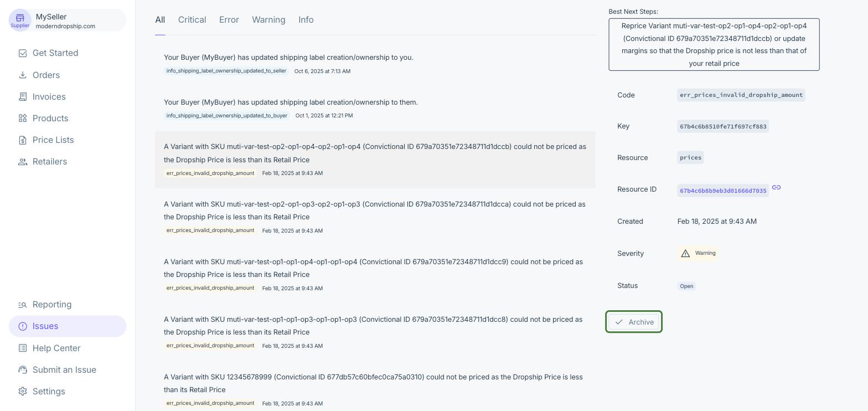Switch to the Critical tab
Viewport: 868px width, 411px height.
[x=192, y=20]
